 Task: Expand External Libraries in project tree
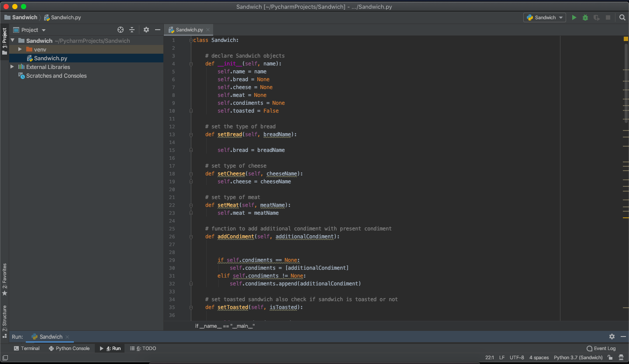[12, 67]
